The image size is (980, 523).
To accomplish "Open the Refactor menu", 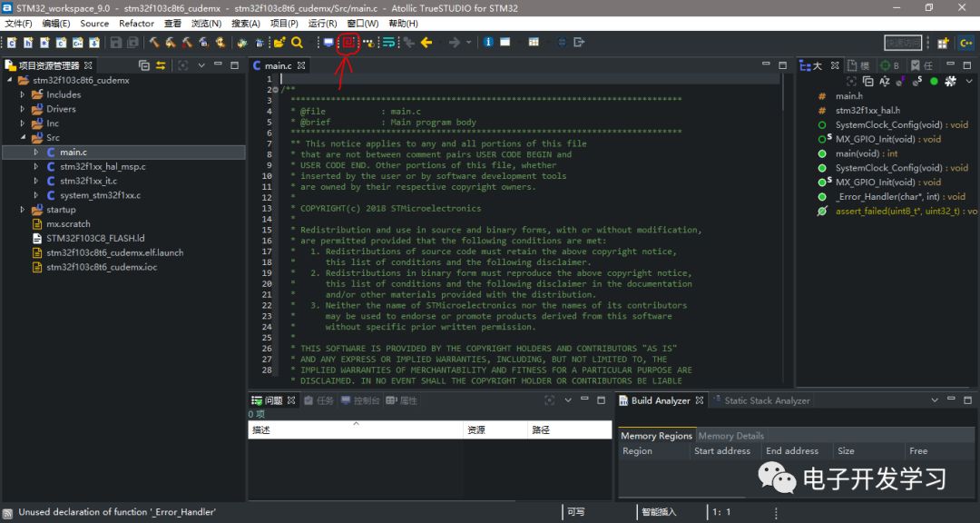I will [x=136, y=23].
